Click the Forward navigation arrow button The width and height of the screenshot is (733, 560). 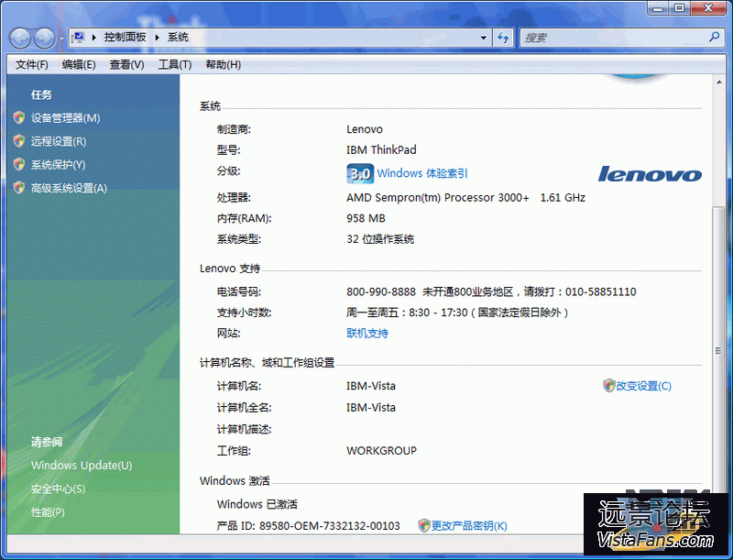click(x=44, y=38)
